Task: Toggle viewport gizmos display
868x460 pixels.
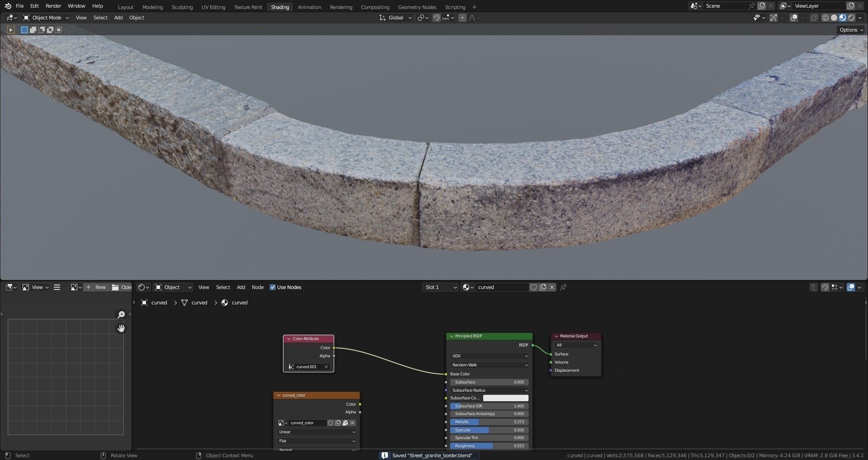Action: [774, 18]
